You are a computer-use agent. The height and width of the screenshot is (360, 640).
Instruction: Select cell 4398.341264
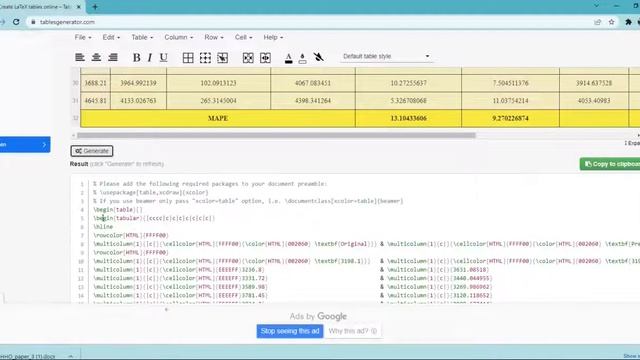313,101
